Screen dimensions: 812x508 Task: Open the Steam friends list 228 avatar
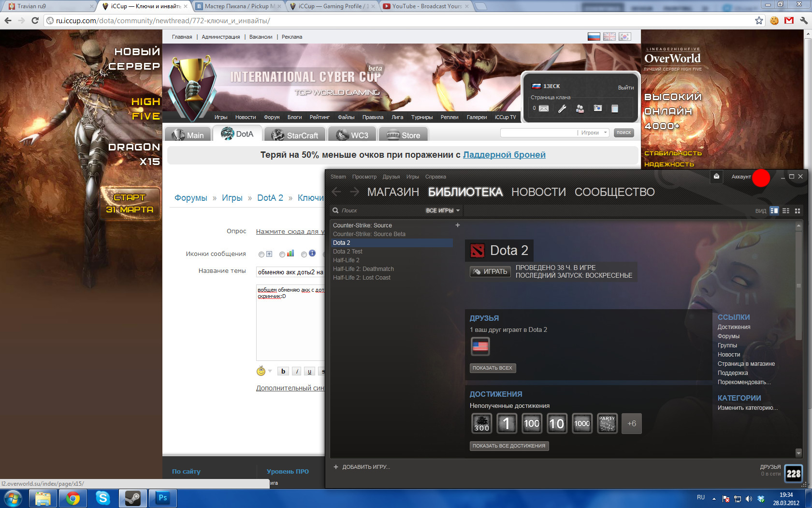point(794,474)
